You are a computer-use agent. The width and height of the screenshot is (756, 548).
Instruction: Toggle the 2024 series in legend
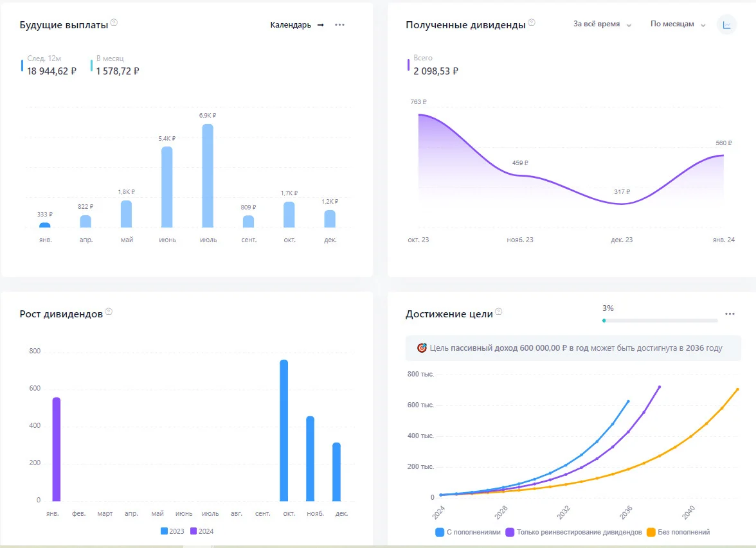point(202,531)
